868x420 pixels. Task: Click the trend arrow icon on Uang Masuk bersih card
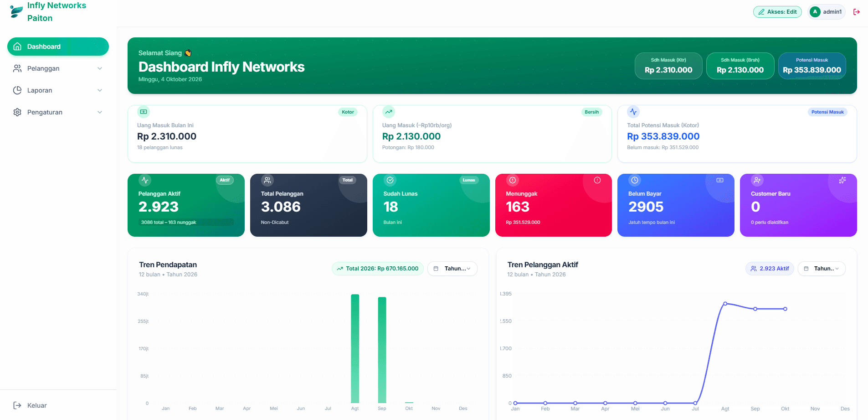click(389, 112)
